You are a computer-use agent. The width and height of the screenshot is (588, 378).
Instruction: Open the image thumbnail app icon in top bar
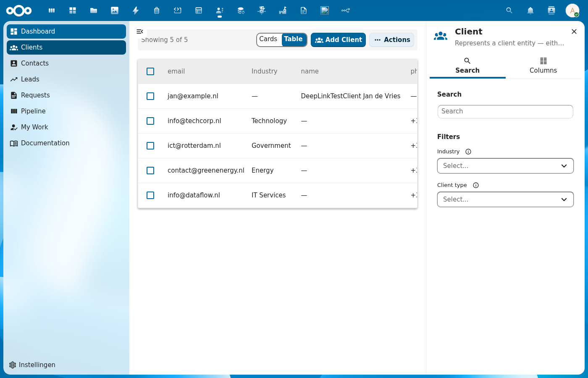(325, 10)
